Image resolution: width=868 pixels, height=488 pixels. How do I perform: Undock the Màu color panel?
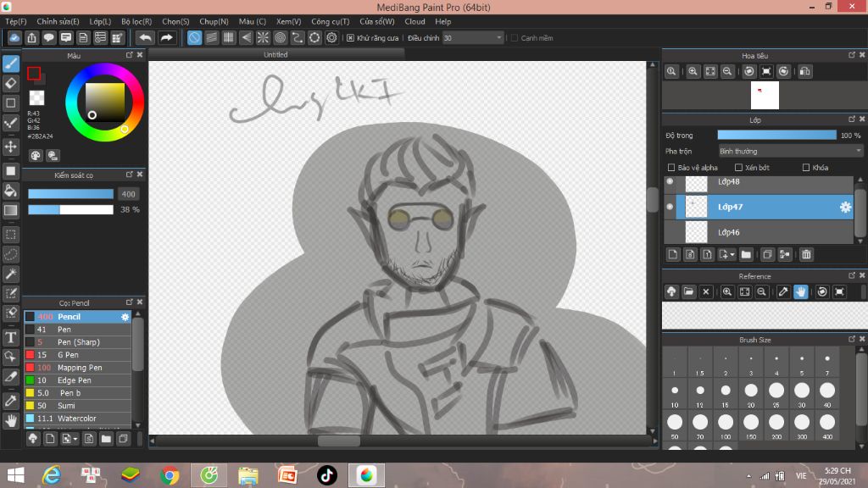[129, 55]
